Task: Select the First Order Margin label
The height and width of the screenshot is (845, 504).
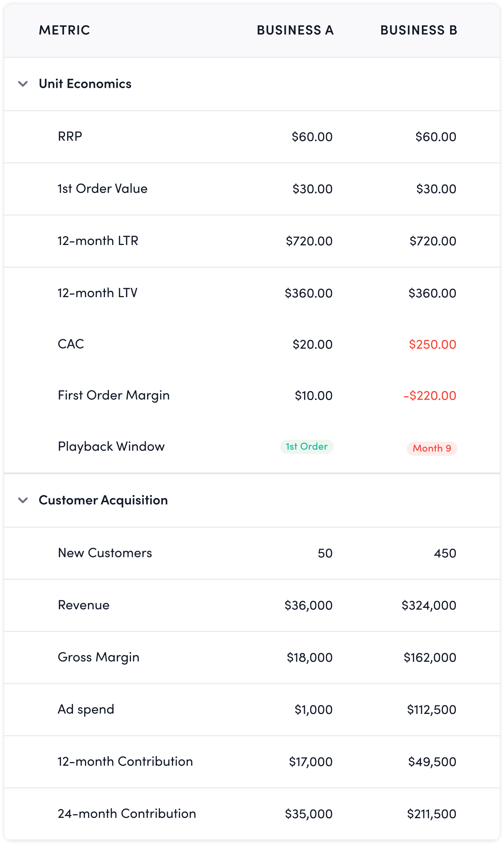Action: (114, 395)
